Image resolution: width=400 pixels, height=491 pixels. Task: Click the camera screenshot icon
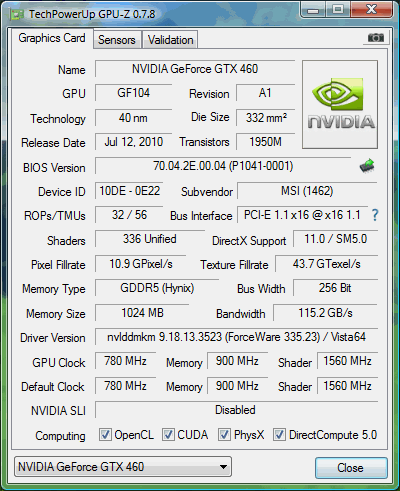point(376,38)
